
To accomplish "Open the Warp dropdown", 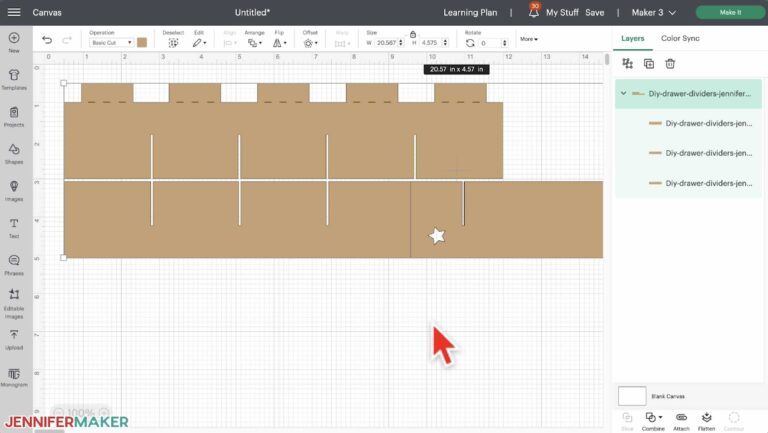I will click(342, 43).
